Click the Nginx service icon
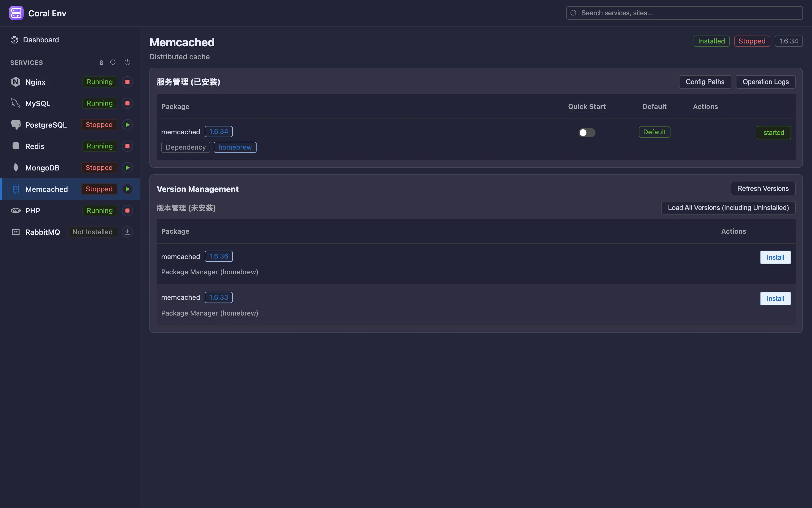 pyautogui.click(x=16, y=82)
